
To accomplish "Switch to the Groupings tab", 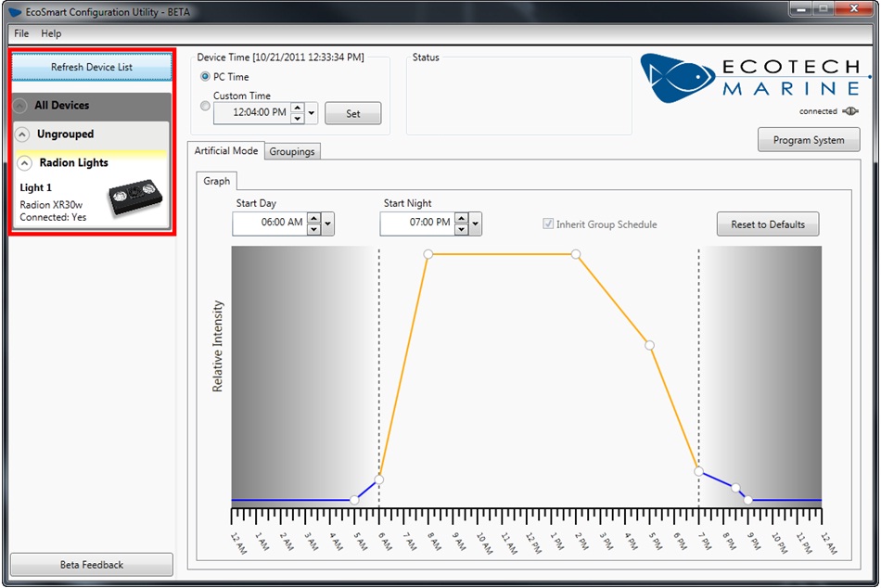I will 292,151.
